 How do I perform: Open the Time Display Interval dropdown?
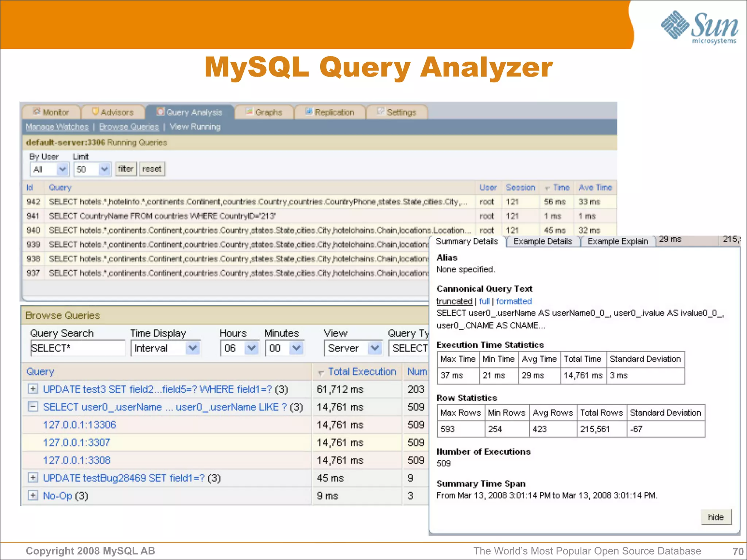click(165, 348)
